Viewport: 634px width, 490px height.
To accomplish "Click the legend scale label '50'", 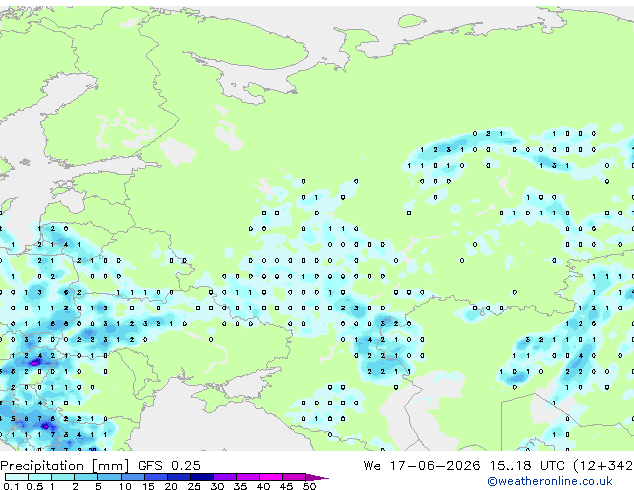I will 309,486.
